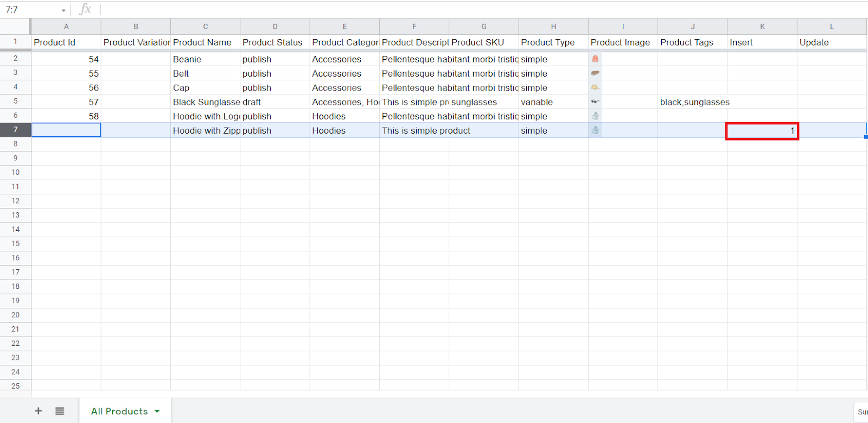Screen dimensions: 868x423
Task: Click the product id 54 cell
Action: coord(66,59)
